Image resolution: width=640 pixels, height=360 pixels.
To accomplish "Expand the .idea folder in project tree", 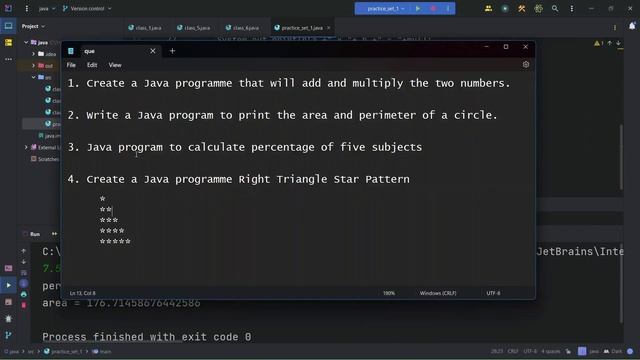I will (33, 54).
